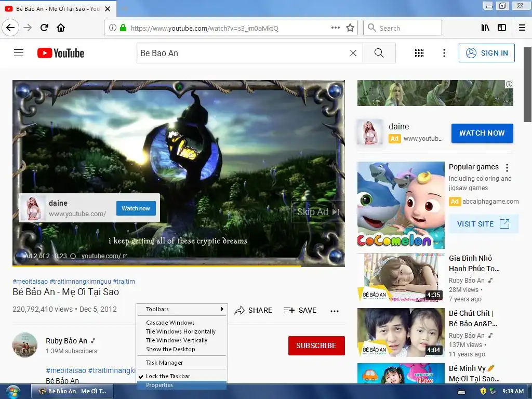Viewport: 532px width, 399px height.
Task: Click WATCH NOW in the sidebar ad
Action: [482, 133]
